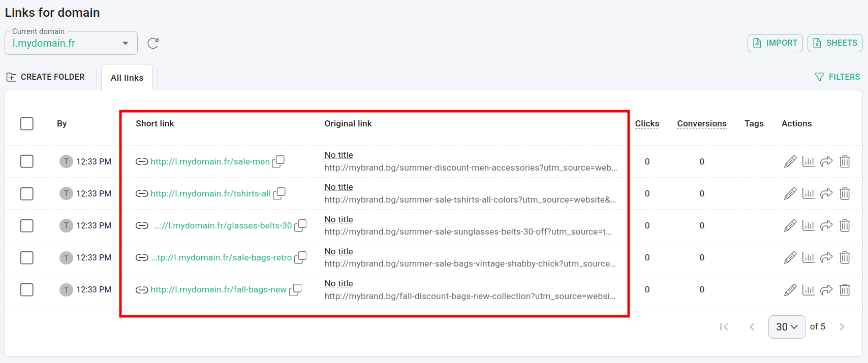
Task: Select the checkbox for sale-men row
Action: [27, 161]
